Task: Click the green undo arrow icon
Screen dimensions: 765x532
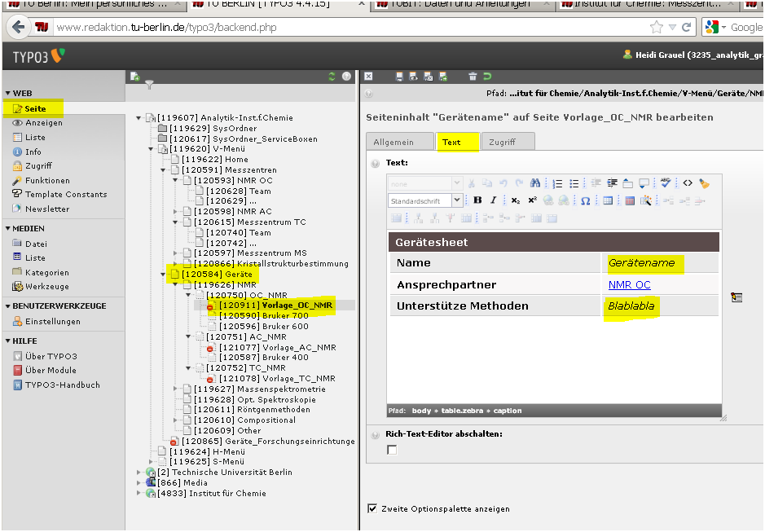Action: pos(487,76)
